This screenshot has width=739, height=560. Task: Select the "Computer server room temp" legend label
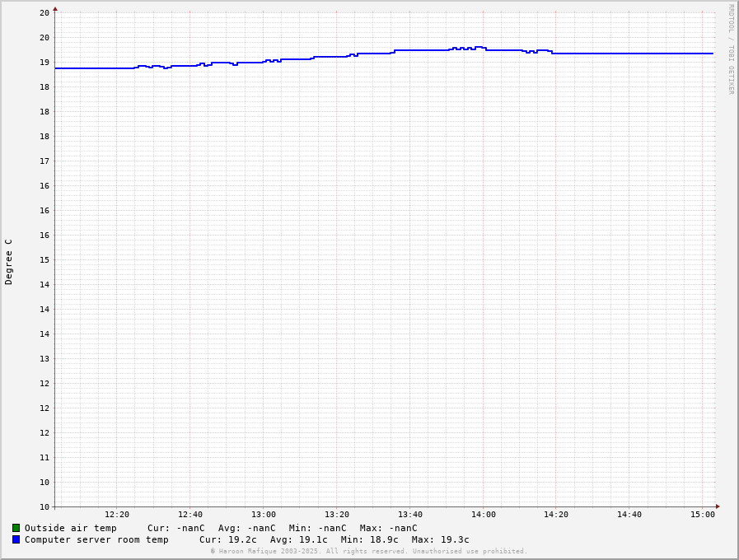96,539
